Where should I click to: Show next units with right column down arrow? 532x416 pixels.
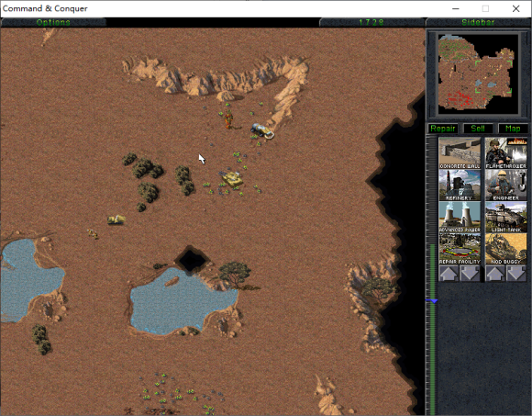[x=516, y=274]
